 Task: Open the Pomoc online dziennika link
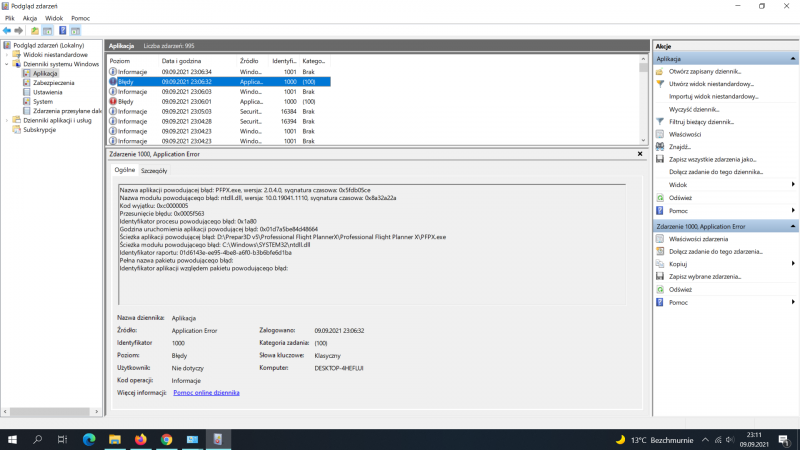point(206,392)
